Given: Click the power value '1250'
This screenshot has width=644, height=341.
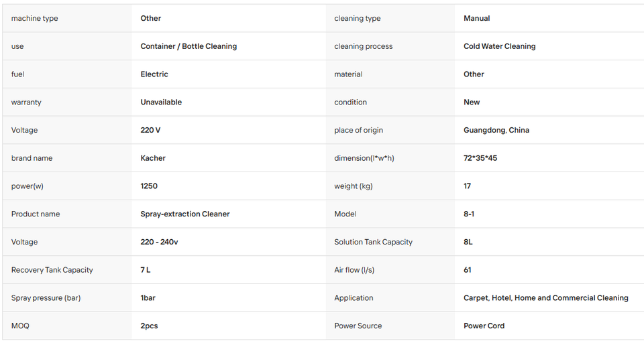Looking at the screenshot, I should click(149, 186).
